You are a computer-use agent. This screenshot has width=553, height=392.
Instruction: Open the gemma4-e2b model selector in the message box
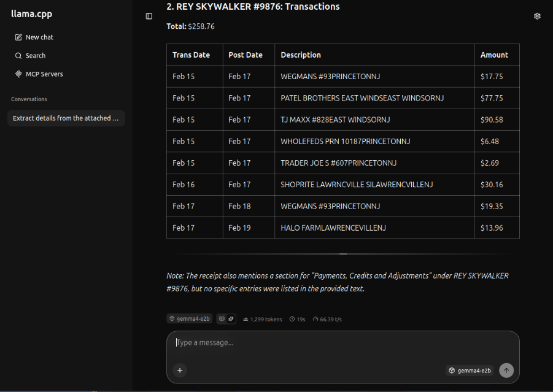470,371
